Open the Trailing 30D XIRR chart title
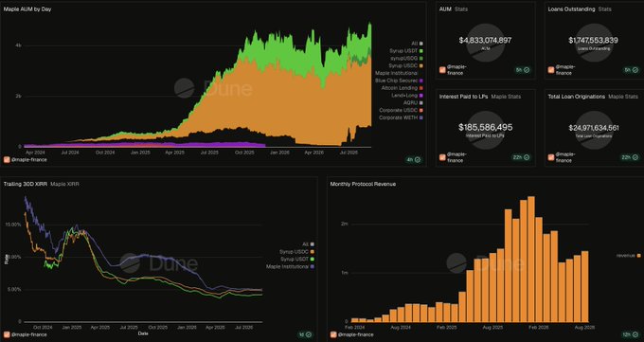The image size is (644, 342). [25, 184]
